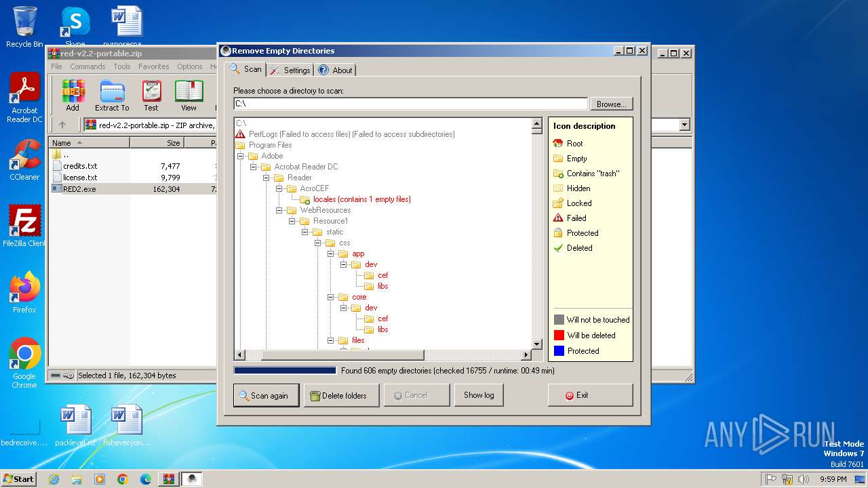Open WinRAR Favorites menu

[x=154, y=66]
